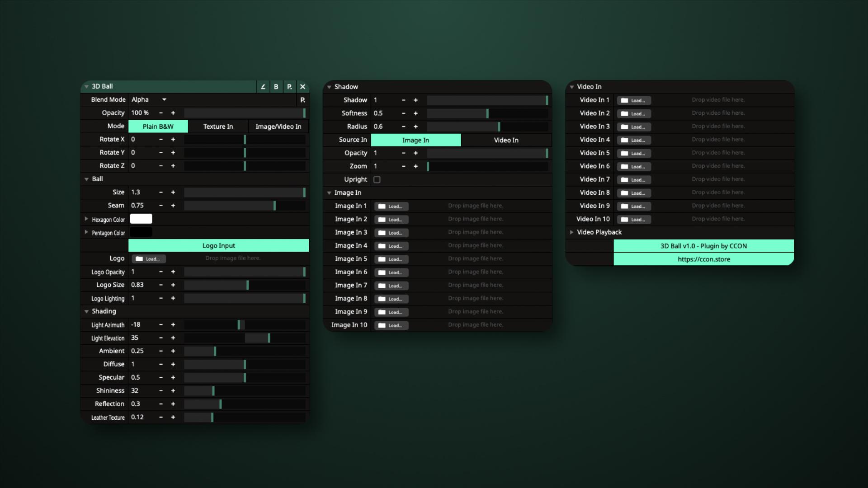Click the B bypass icon in 3D Ball header
868x488 pixels.
276,87
